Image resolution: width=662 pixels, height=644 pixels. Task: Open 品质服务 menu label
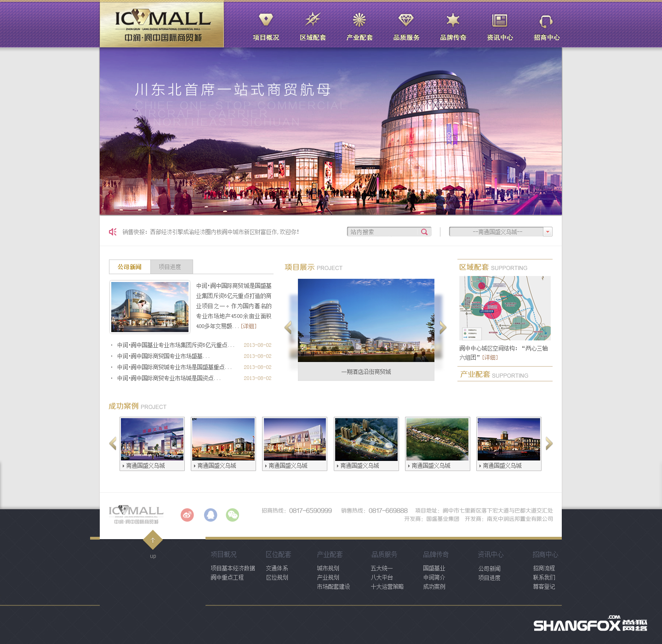point(406,38)
